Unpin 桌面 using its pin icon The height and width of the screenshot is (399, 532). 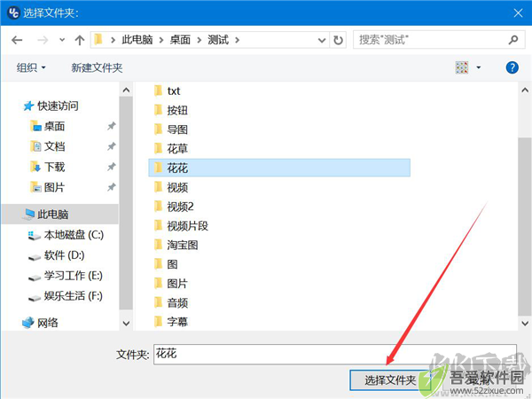112,126
